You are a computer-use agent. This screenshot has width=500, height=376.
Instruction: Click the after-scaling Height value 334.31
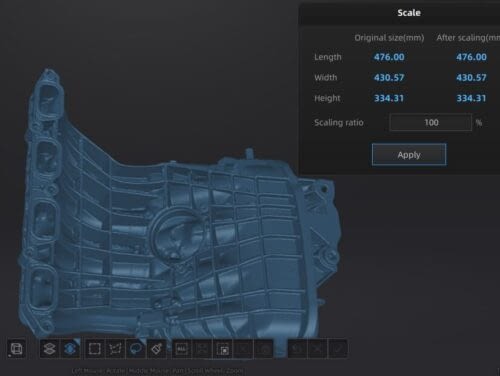(x=471, y=98)
